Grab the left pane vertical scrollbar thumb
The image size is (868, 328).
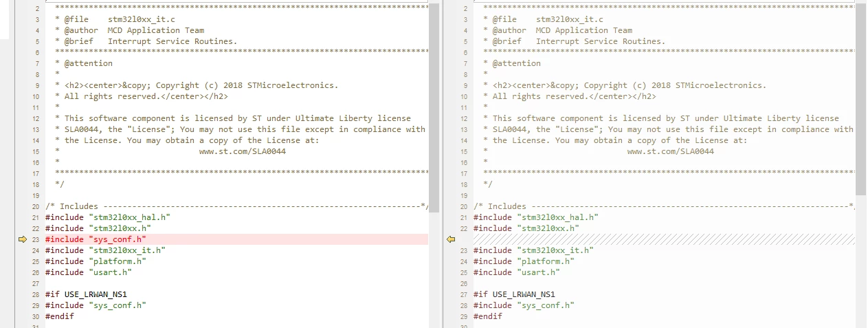coord(434,107)
